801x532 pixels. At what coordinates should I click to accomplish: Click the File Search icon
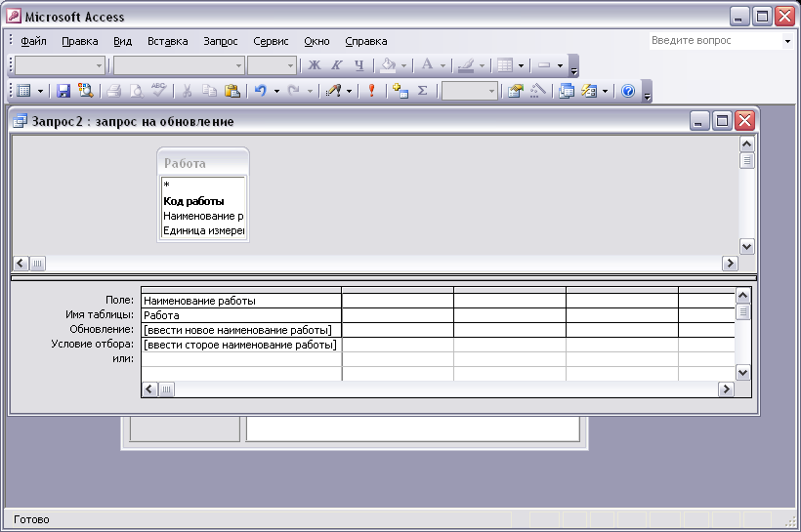[x=85, y=91]
